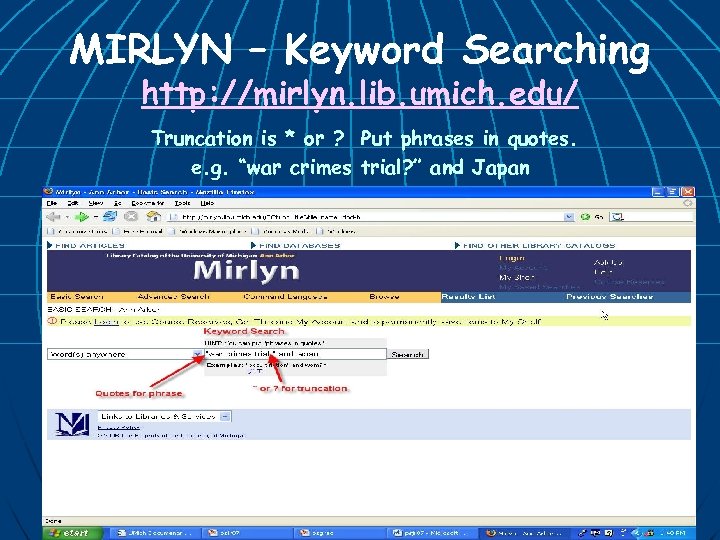Open the Edit menu
Screen dimensions: 720x540
(x=73, y=203)
